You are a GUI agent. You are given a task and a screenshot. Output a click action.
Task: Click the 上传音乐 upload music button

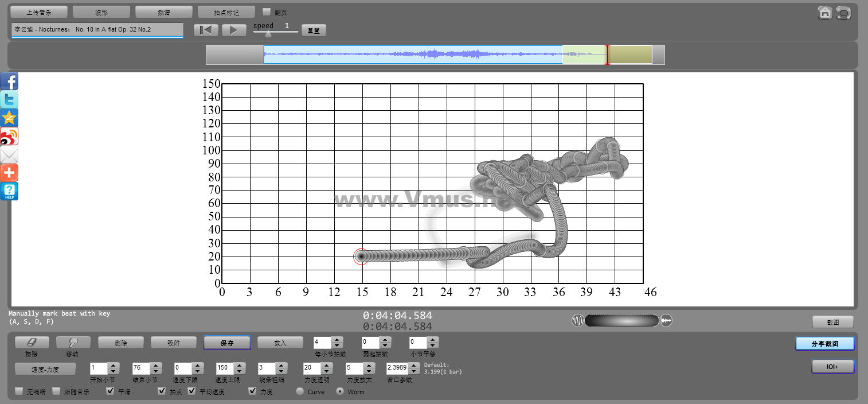click(x=39, y=12)
